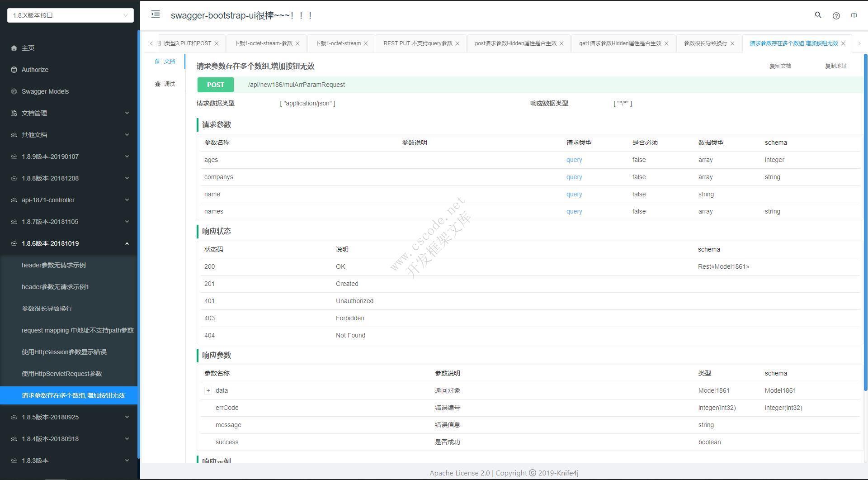Viewport: 868px width, 480px height.
Task: Open the REST PUT 不支持query参数 tab
Action: 417,43
